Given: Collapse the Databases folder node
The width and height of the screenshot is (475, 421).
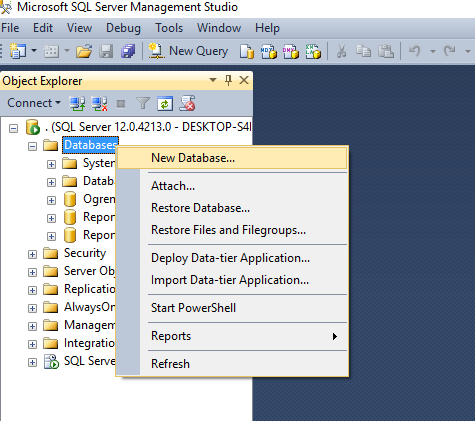Looking at the screenshot, I should click(32, 146).
